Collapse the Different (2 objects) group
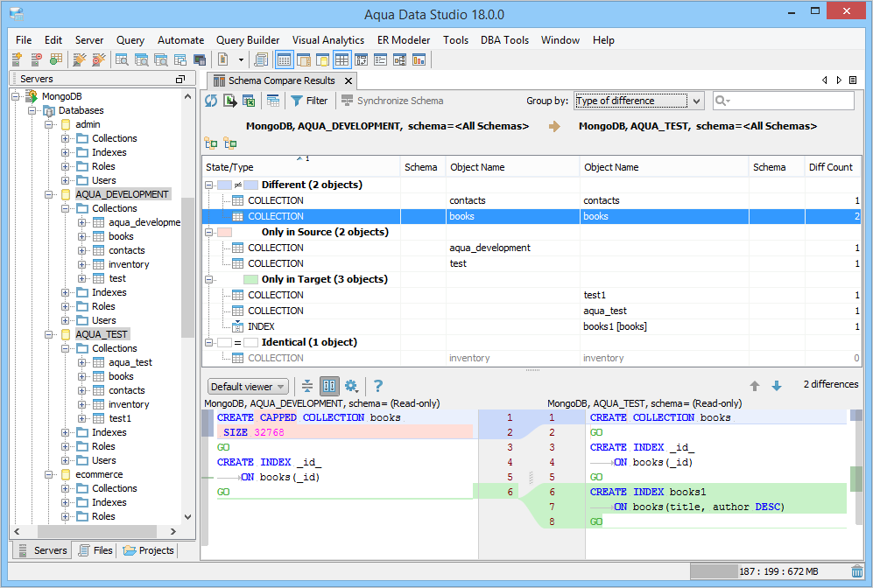 pos(208,185)
